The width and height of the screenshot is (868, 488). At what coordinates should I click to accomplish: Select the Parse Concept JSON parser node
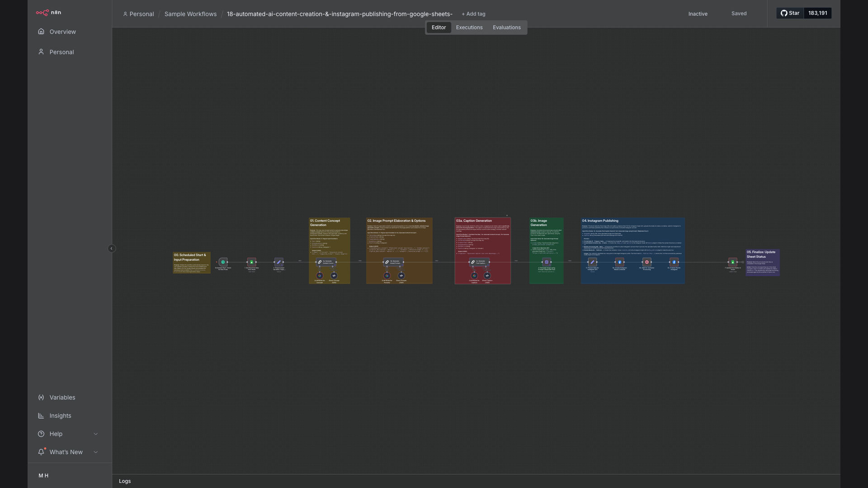(334, 276)
